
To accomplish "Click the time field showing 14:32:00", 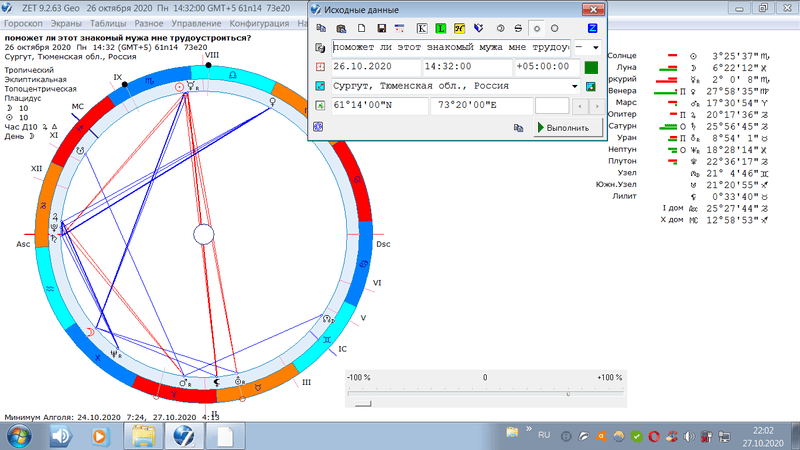I will 465,67.
